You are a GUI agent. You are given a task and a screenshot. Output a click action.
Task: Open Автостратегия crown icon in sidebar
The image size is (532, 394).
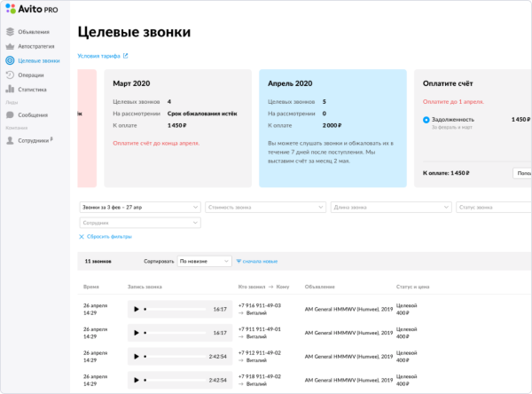point(10,46)
